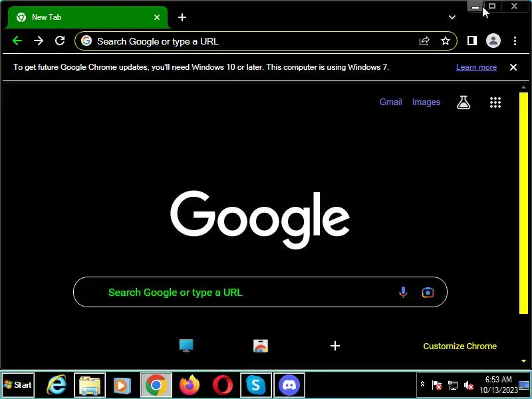This screenshot has height=399, width=532.
Task: Add a new shortcut tile
Action: click(x=335, y=346)
